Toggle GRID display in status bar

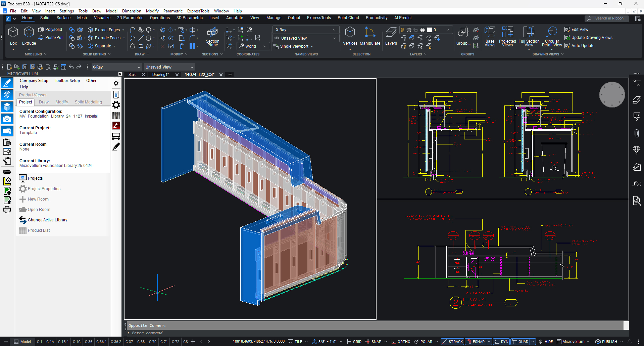coord(354,342)
